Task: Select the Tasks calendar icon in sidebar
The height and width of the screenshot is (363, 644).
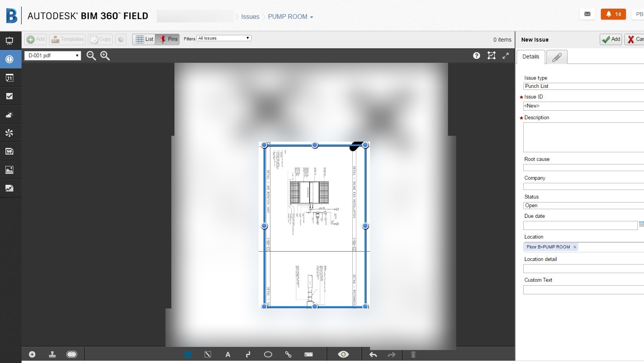Action: [10, 78]
